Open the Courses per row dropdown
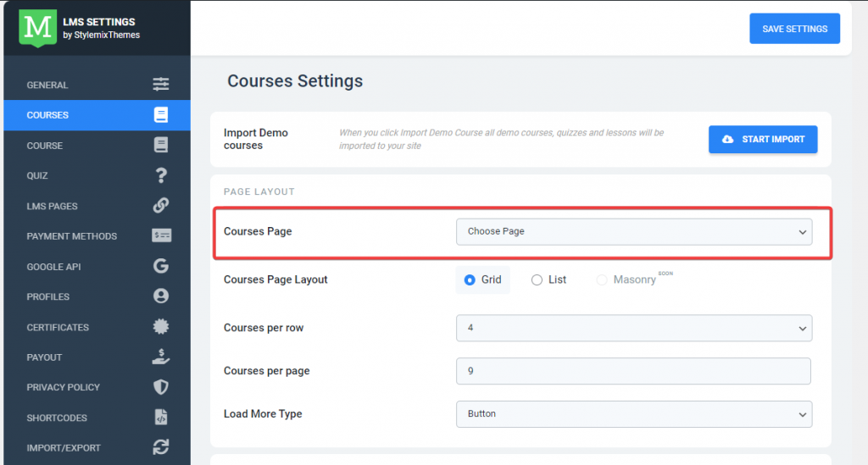The image size is (868, 465). tap(634, 328)
